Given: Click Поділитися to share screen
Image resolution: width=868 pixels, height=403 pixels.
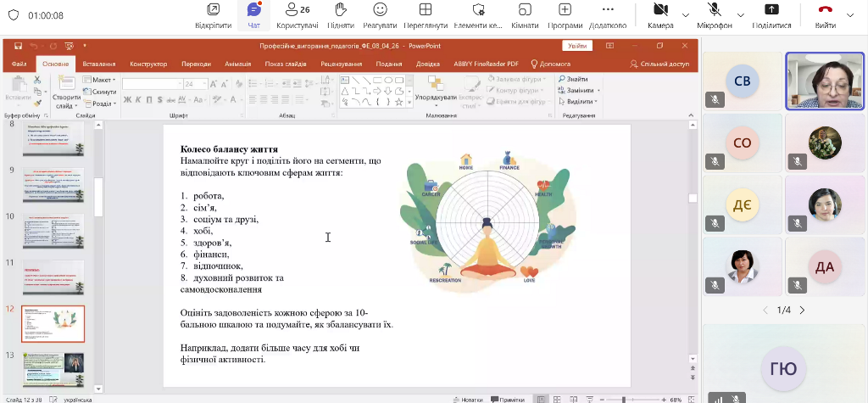Looking at the screenshot, I should pyautogui.click(x=771, y=14).
